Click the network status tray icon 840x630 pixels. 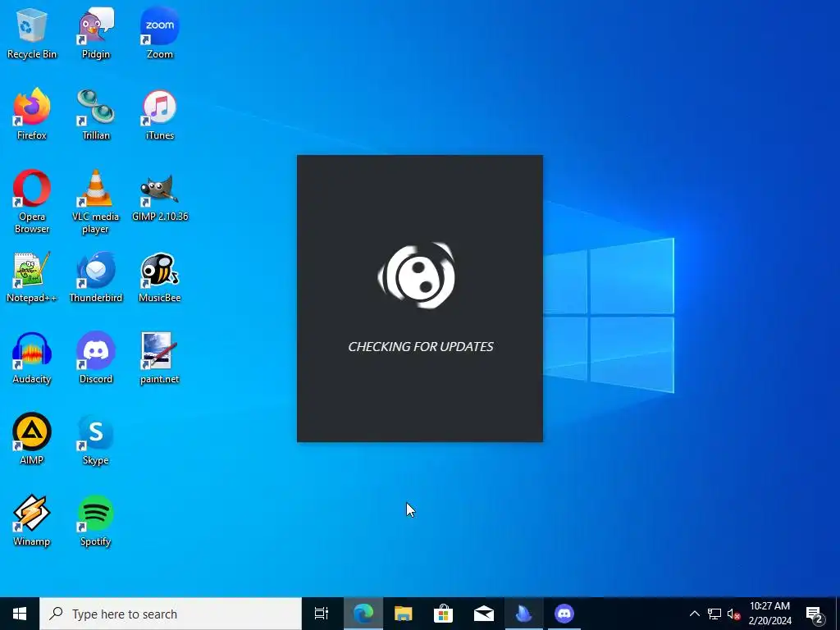(x=714, y=614)
